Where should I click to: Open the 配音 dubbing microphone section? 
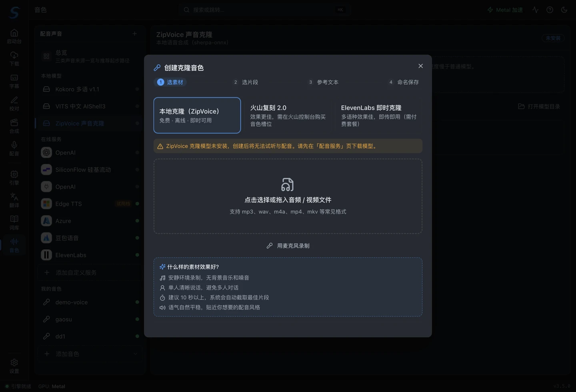pyautogui.click(x=14, y=148)
